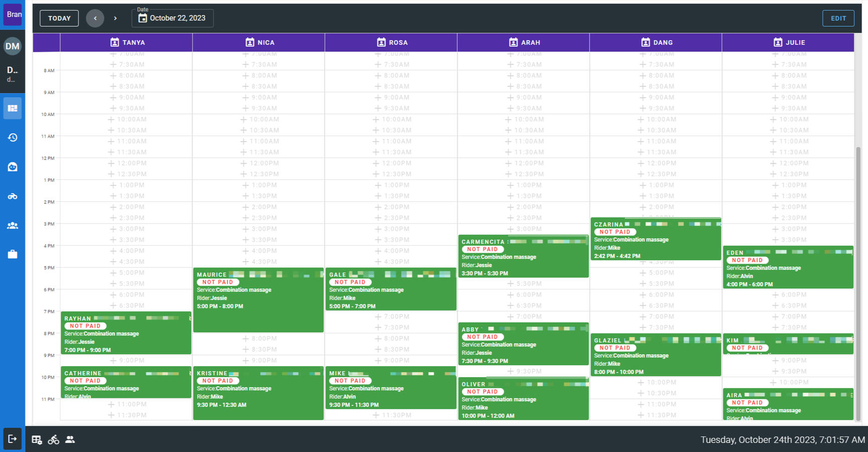Open Maurice's 5:00 PM - 8:00 PM appointment
The height and width of the screenshot is (452, 868).
coord(258,300)
